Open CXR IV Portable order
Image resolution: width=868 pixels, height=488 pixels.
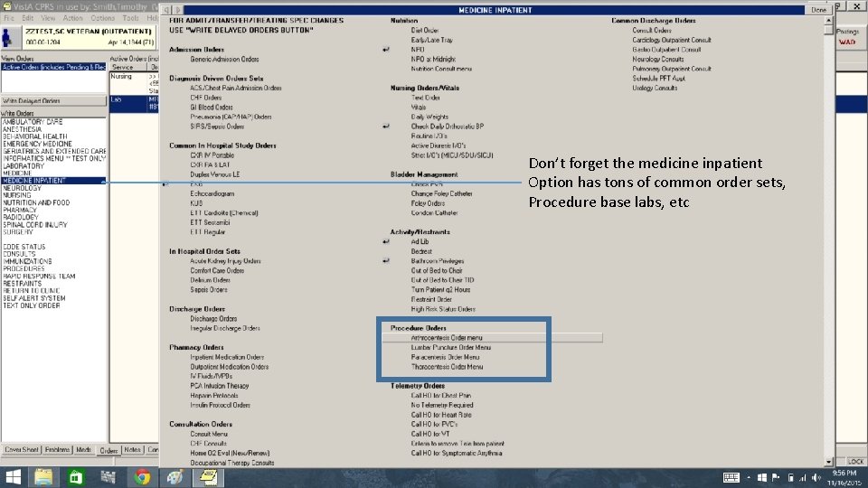(212, 155)
